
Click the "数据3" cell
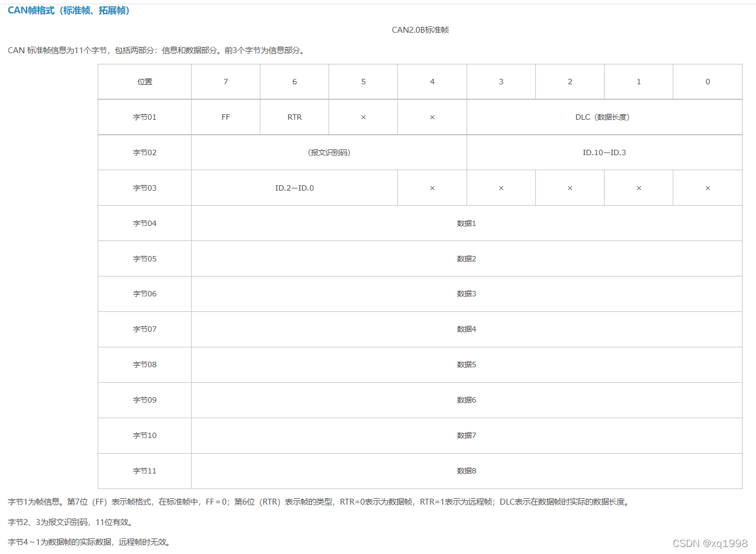tap(467, 294)
